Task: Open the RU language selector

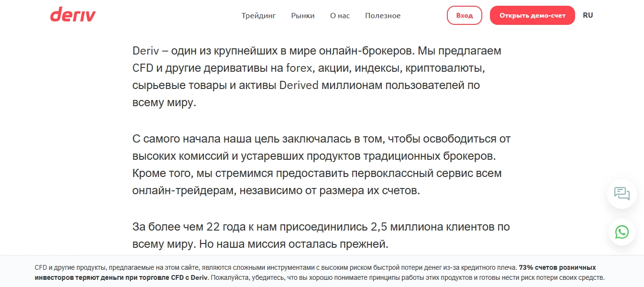Action: (x=588, y=15)
